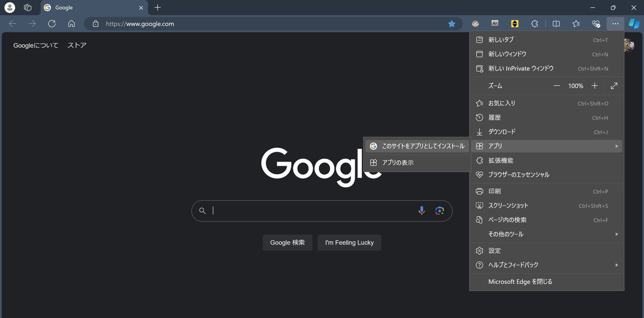Open the yellow arrows extension icon

[x=515, y=24]
